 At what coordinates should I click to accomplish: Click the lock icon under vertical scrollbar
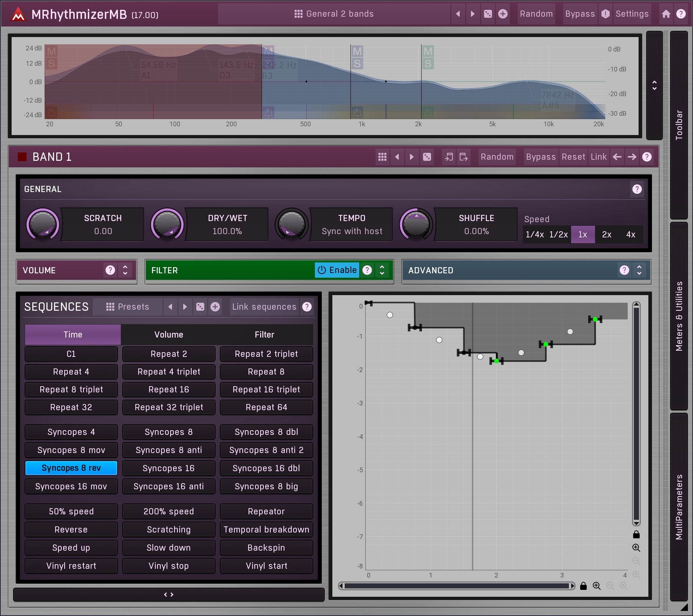pos(636,534)
